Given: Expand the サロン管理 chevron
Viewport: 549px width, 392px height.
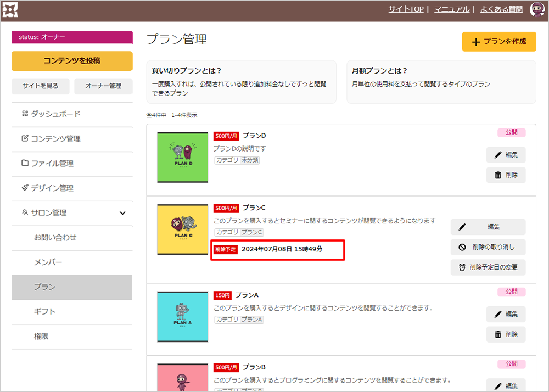Looking at the screenshot, I should click(x=122, y=213).
